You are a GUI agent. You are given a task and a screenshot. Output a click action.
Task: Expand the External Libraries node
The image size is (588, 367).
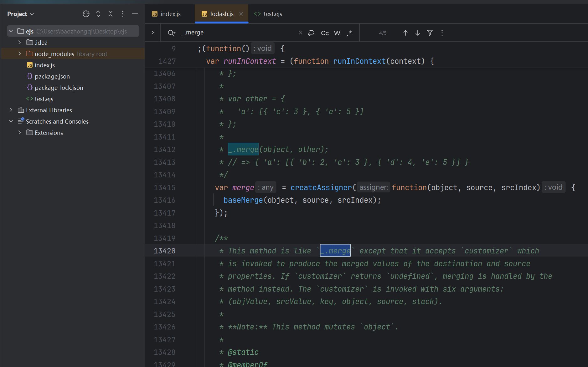click(x=11, y=110)
